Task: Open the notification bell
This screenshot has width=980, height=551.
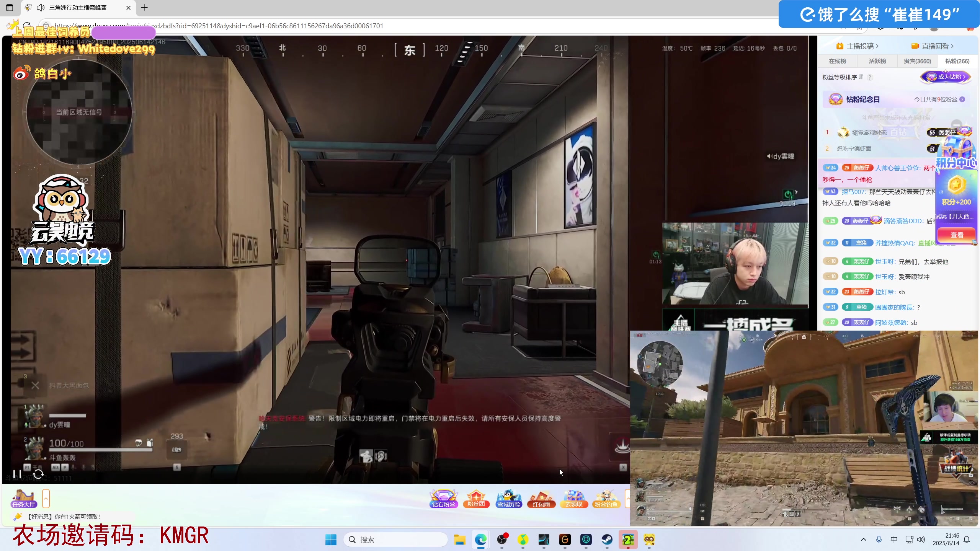Action: pos(967,540)
